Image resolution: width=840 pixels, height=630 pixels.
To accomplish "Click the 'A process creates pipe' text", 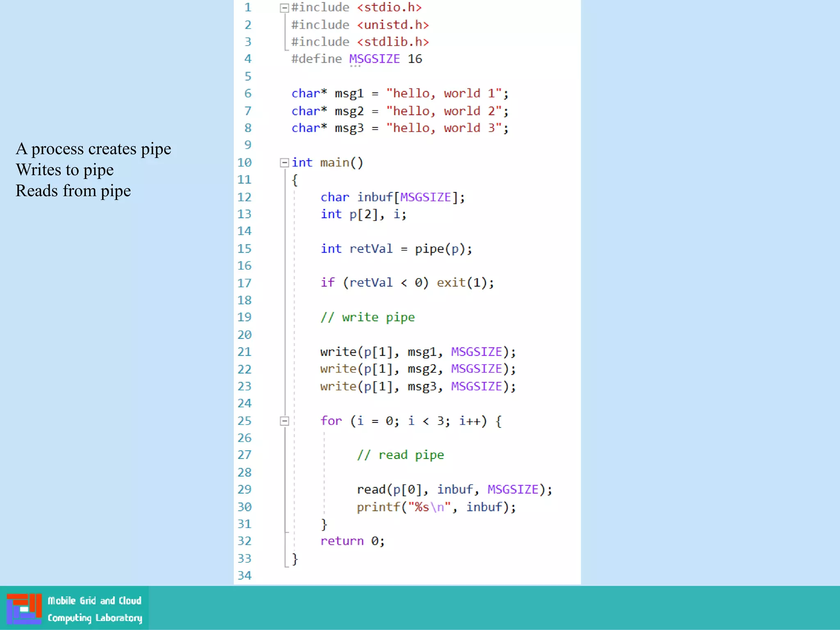I will (94, 149).
